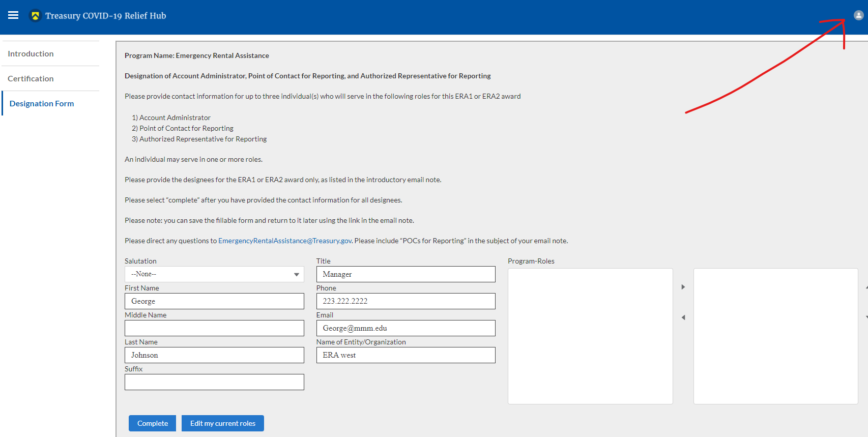Select the Designation Form tab

[x=42, y=104]
